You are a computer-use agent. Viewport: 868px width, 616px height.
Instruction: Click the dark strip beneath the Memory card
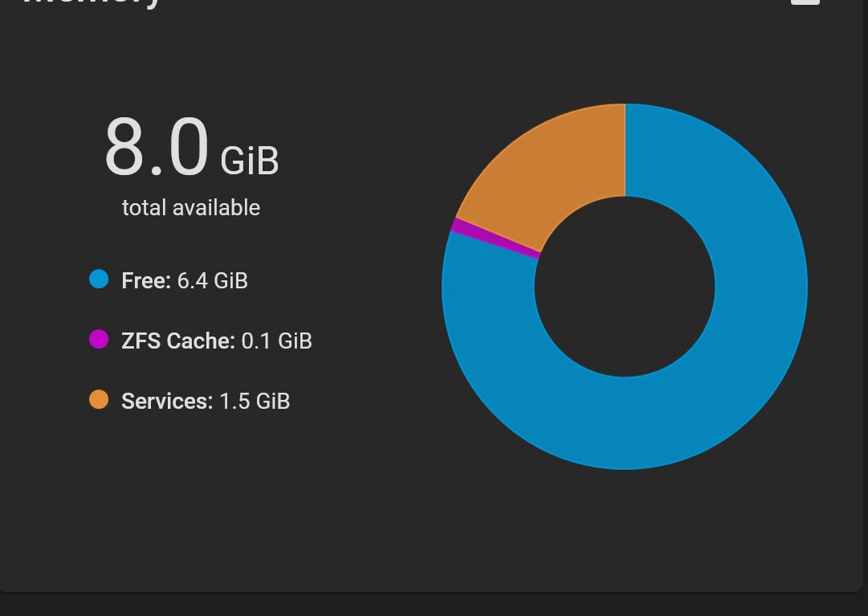pos(434,605)
